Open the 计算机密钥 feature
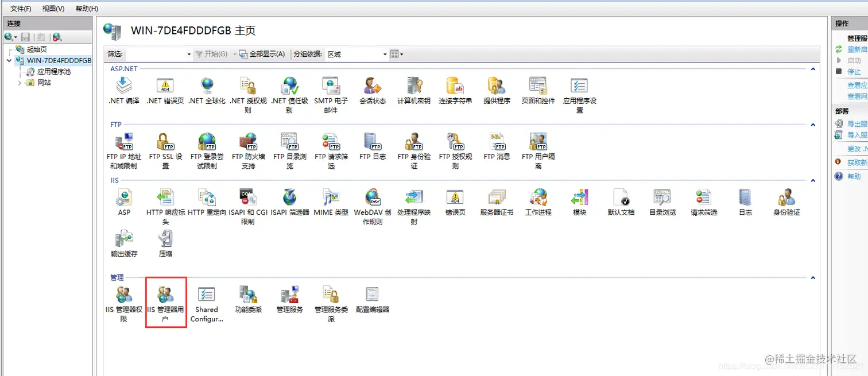This screenshot has width=868, height=376. click(x=414, y=91)
